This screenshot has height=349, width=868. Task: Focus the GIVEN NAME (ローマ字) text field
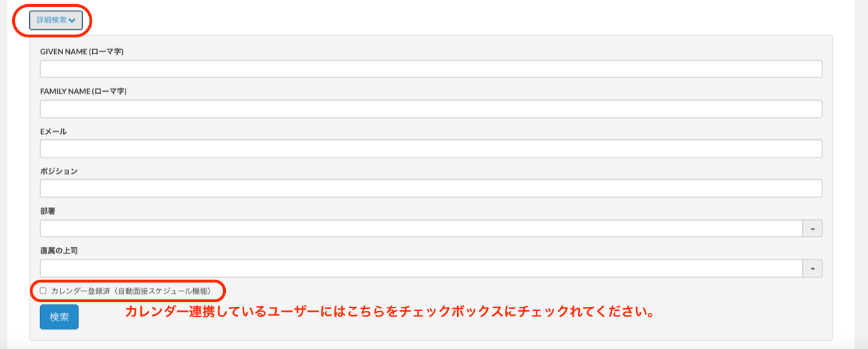click(431, 69)
